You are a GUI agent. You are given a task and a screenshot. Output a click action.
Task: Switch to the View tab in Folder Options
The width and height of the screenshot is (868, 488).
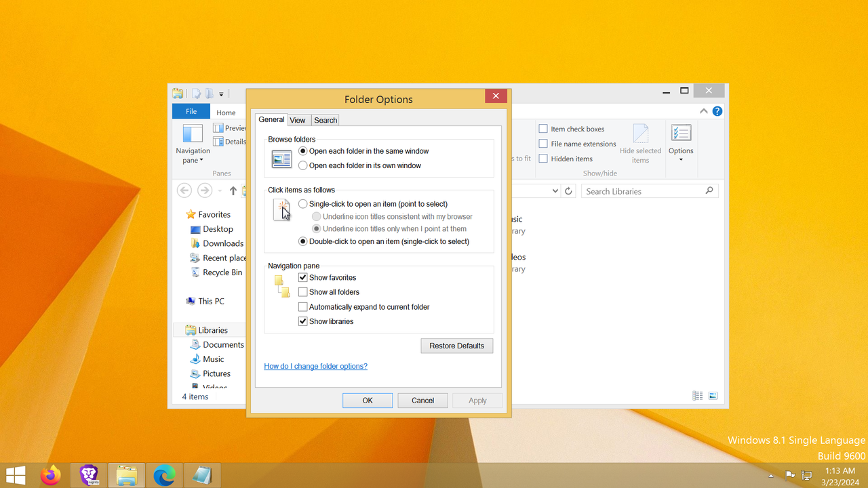(x=298, y=120)
